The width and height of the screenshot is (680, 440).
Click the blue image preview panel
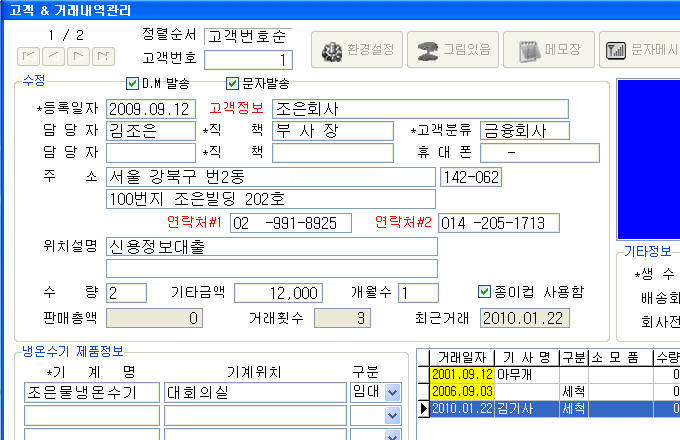tap(649, 160)
